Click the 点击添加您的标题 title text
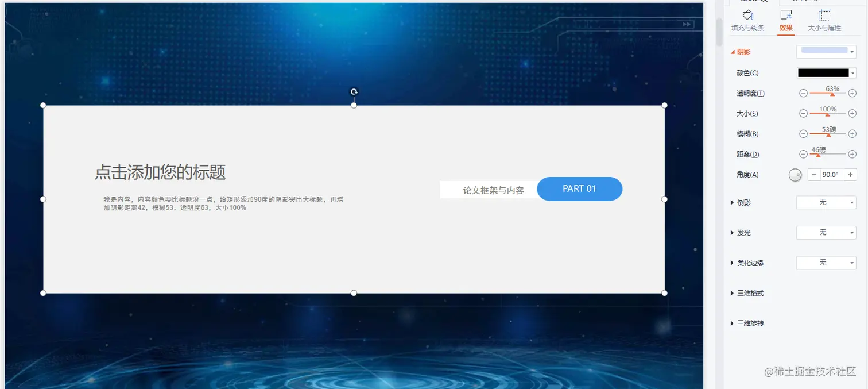The image size is (868, 389). [x=160, y=172]
